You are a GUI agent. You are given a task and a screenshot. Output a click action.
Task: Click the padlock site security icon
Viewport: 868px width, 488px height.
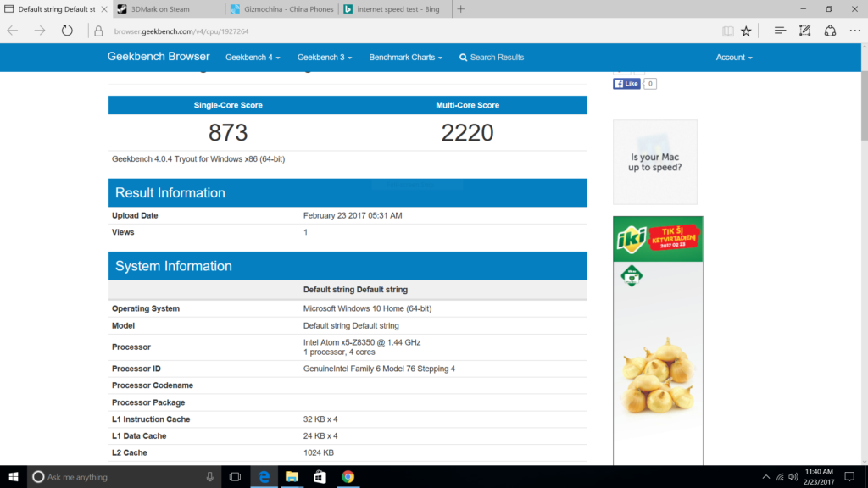tap(98, 31)
